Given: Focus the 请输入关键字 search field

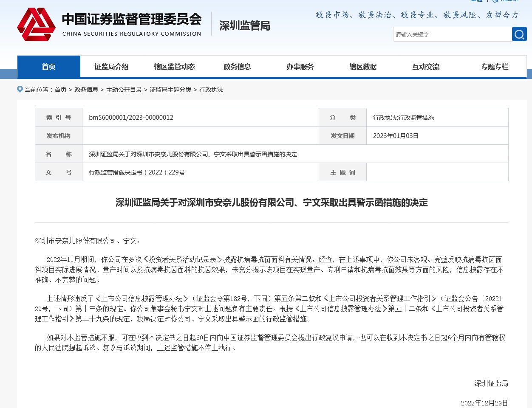Looking at the screenshot, I should (x=452, y=34).
